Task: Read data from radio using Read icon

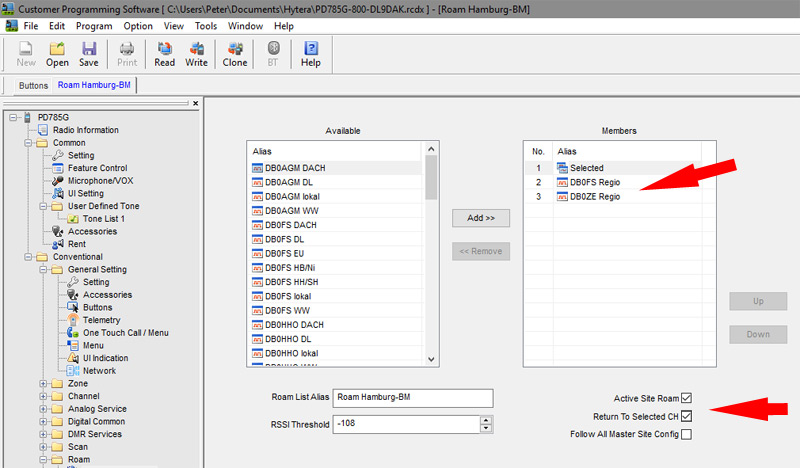Action: tap(164, 54)
